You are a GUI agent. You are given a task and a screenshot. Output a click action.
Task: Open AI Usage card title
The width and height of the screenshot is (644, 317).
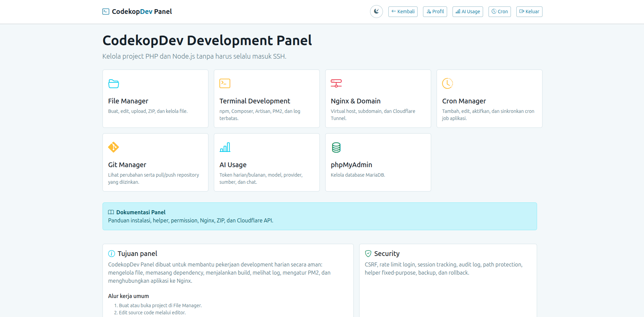tap(233, 165)
